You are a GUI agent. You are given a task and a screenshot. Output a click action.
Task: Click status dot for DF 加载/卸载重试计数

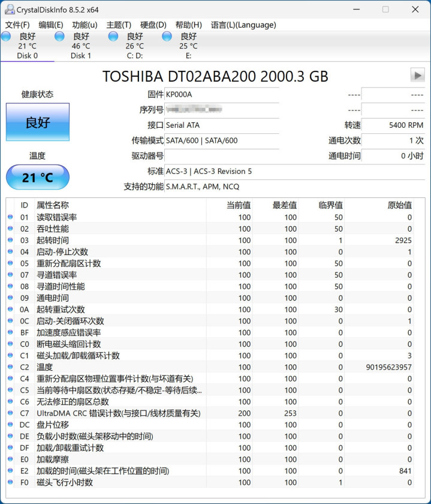coord(10,448)
